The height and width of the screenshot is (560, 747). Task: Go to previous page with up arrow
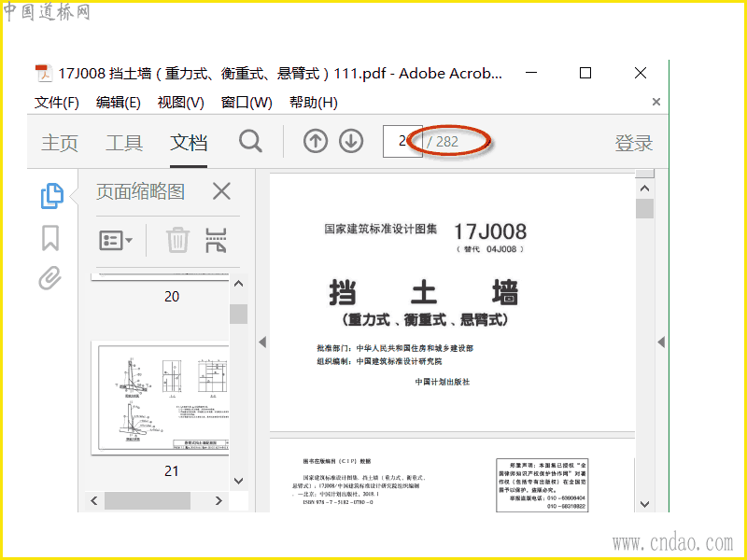316,141
